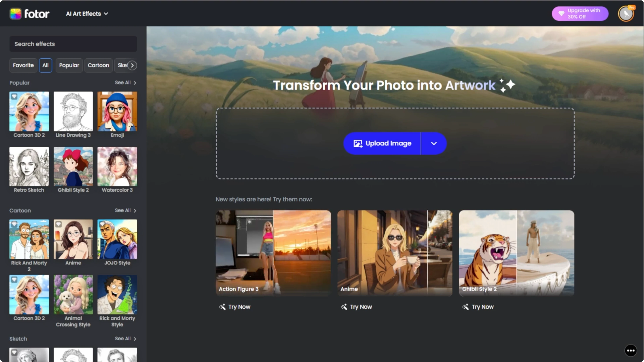The height and width of the screenshot is (362, 644).
Task: Toggle favorite heart on Rick And Morty 2
Action: pyautogui.click(x=14, y=224)
